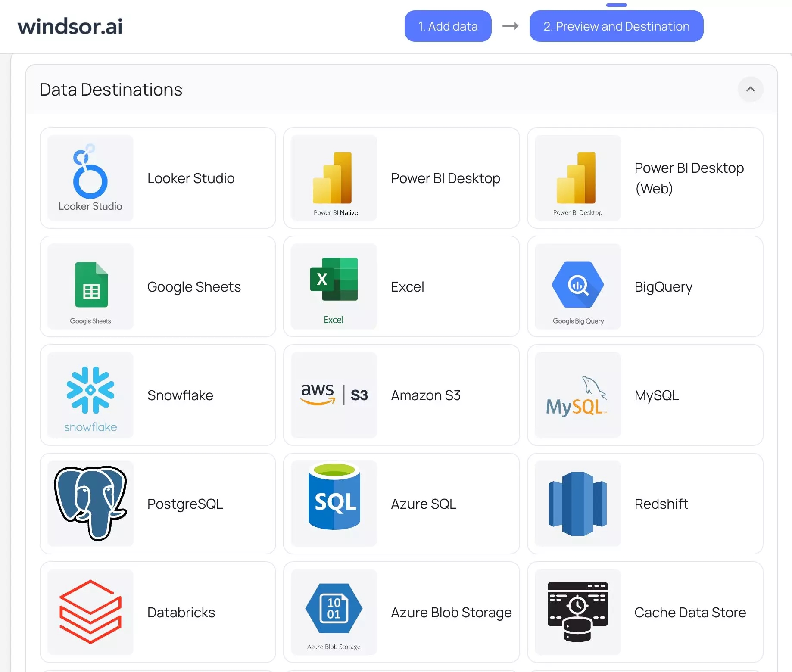Open the windsor.ai home logo

click(x=70, y=26)
